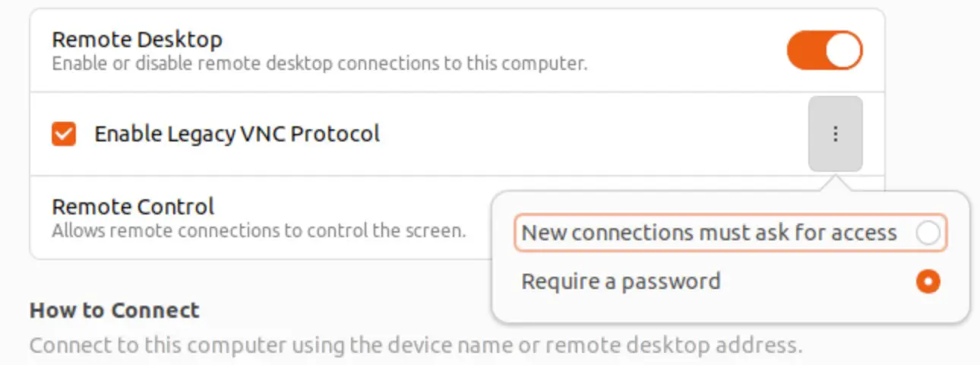Choose the 'Require a password' menu entry text
The height and width of the screenshot is (365, 980).
(621, 281)
